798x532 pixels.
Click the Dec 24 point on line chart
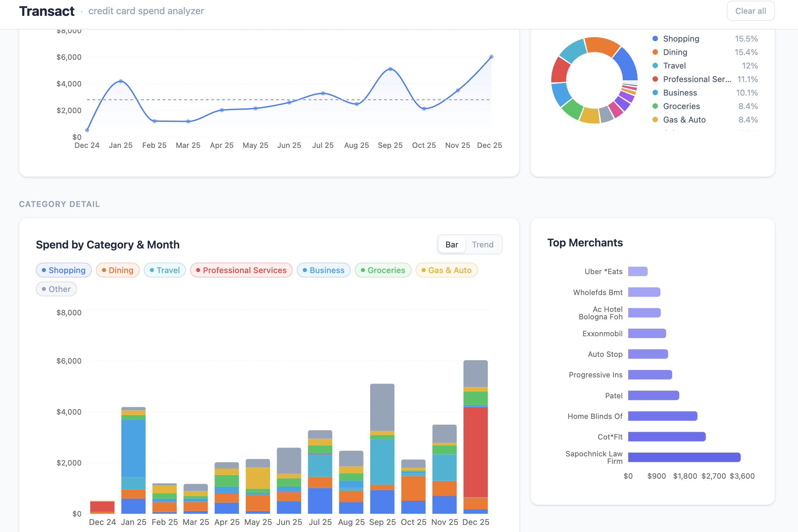[x=87, y=130]
